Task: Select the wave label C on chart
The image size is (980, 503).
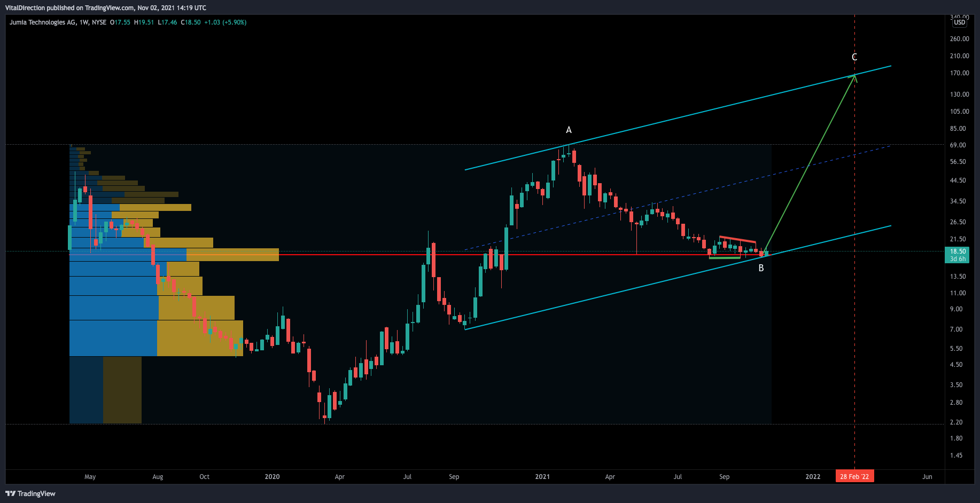Action: (x=854, y=57)
